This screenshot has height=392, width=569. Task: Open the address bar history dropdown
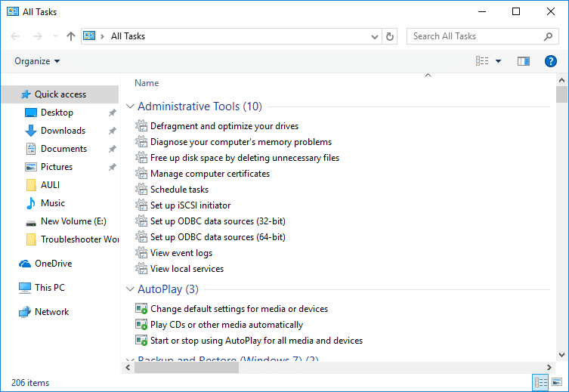pyautogui.click(x=375, y=36)
